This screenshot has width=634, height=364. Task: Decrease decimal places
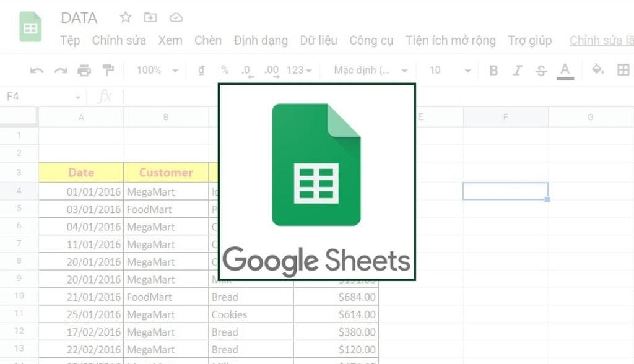248,71
